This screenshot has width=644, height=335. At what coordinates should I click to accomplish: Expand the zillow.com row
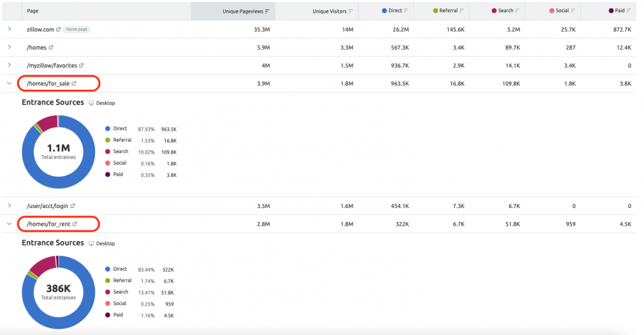(9, 29)
